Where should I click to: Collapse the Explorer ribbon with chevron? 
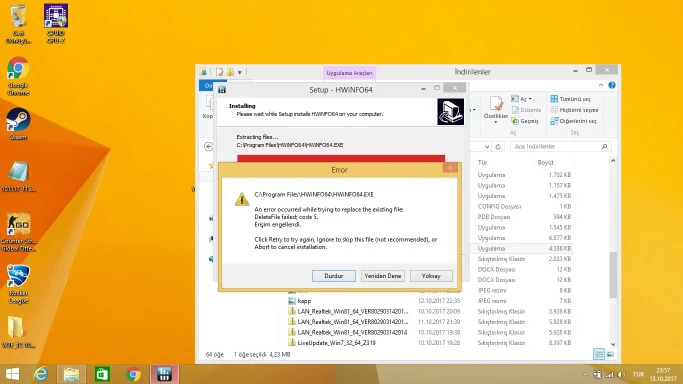pyautogui.click(x=601, y=85)
